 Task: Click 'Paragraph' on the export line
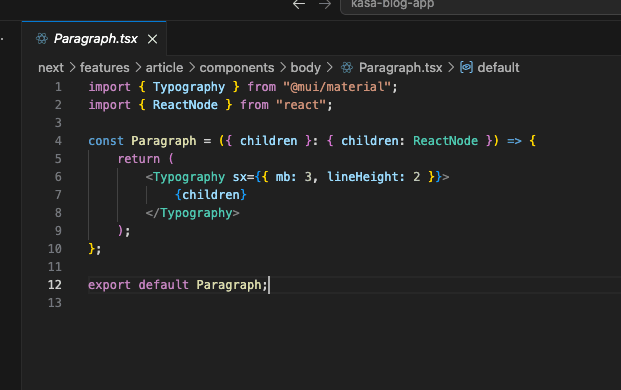(229, 285)
